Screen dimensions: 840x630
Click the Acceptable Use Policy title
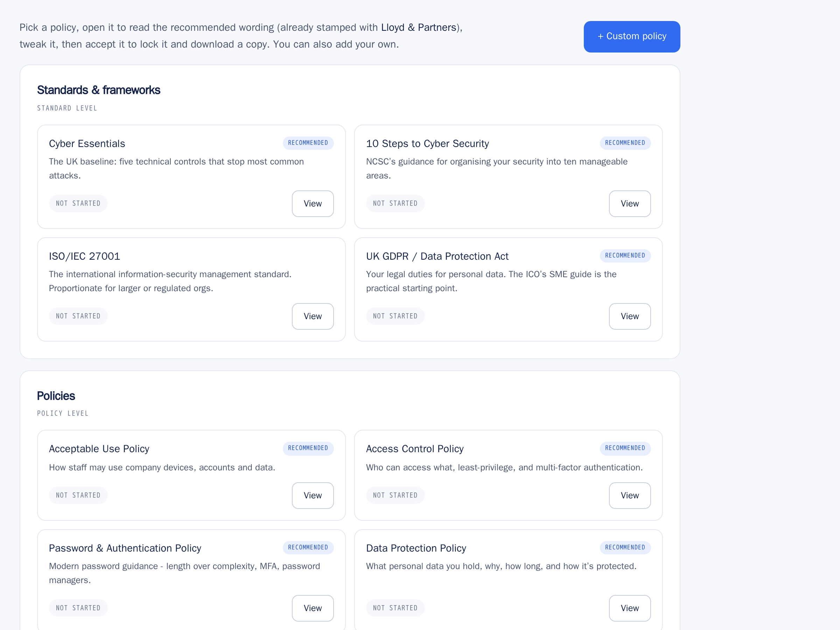point(99,449)
